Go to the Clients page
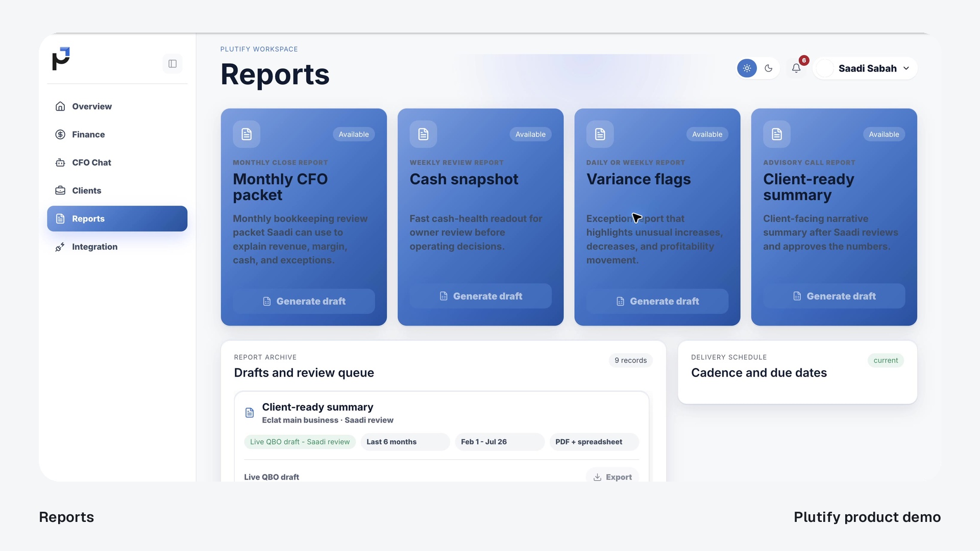The height and width of the screenshot is (551, 980). (117, 190)
